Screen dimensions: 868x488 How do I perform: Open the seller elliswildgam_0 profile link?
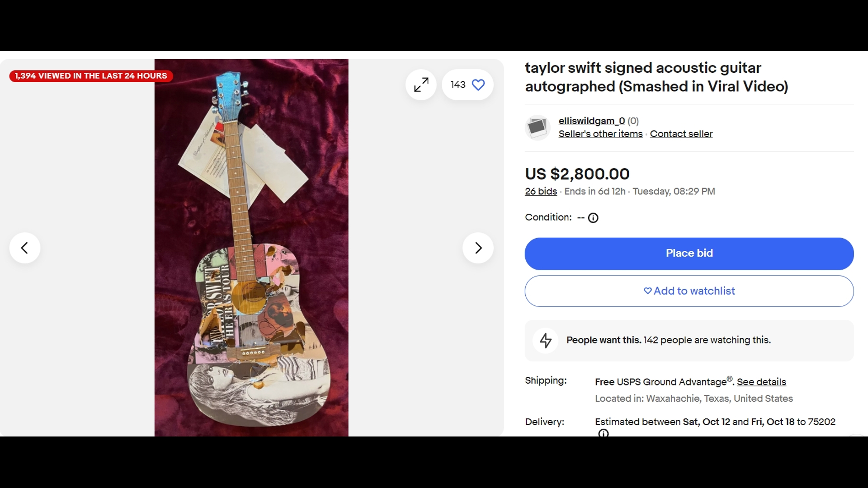click(591, 121)
